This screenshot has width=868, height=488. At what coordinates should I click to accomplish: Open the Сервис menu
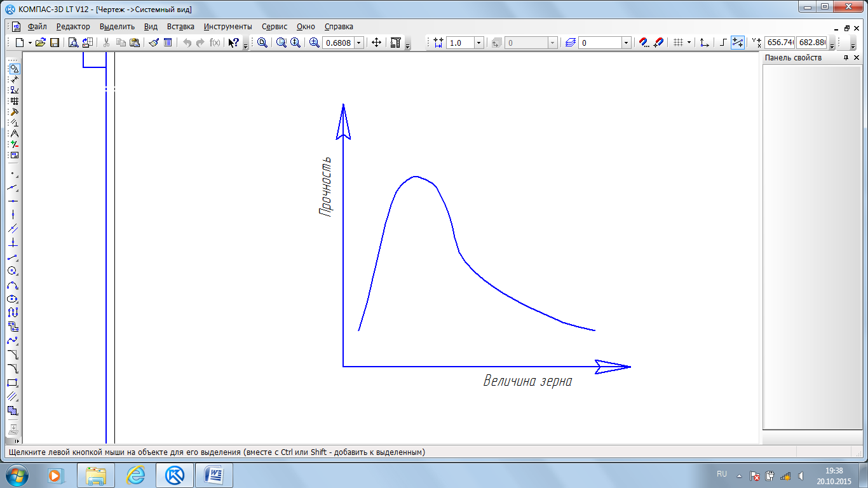pyautogui.click(x=275, y=27)
